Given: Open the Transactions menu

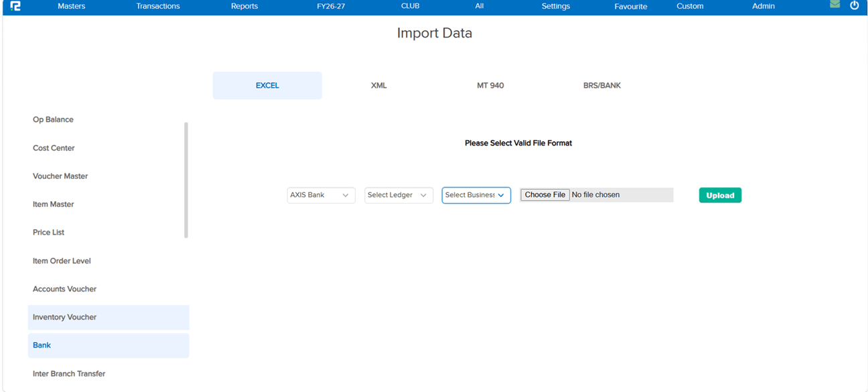Looking at the screenshot, I should coord(158,6).
